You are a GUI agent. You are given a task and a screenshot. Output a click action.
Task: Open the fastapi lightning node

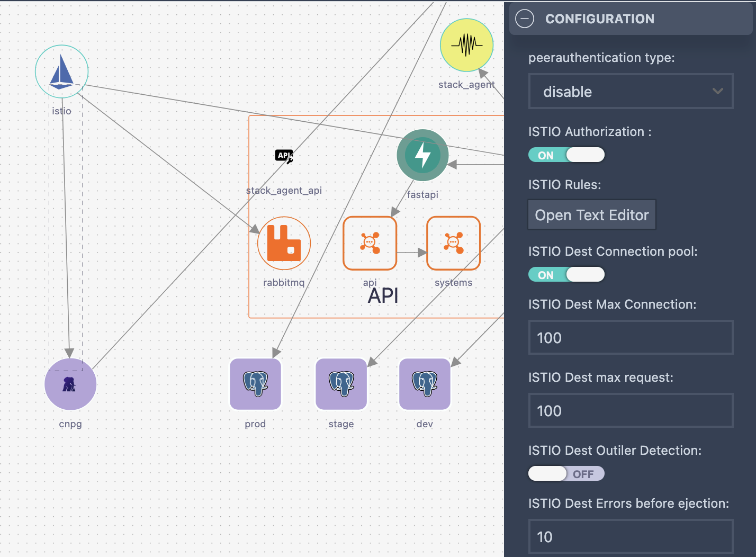(x=422, y=155)
